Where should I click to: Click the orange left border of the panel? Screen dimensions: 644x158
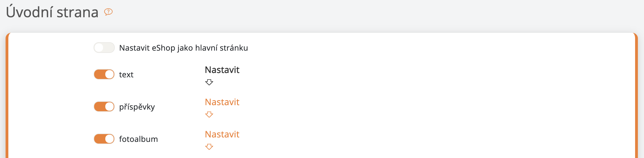(x=7, y=97)
